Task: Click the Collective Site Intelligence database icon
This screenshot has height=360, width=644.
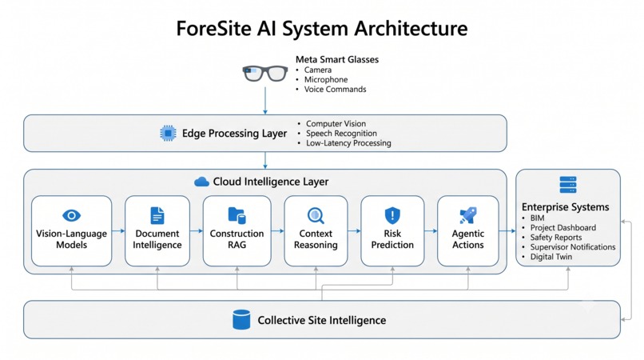Action: pos(241,320)
